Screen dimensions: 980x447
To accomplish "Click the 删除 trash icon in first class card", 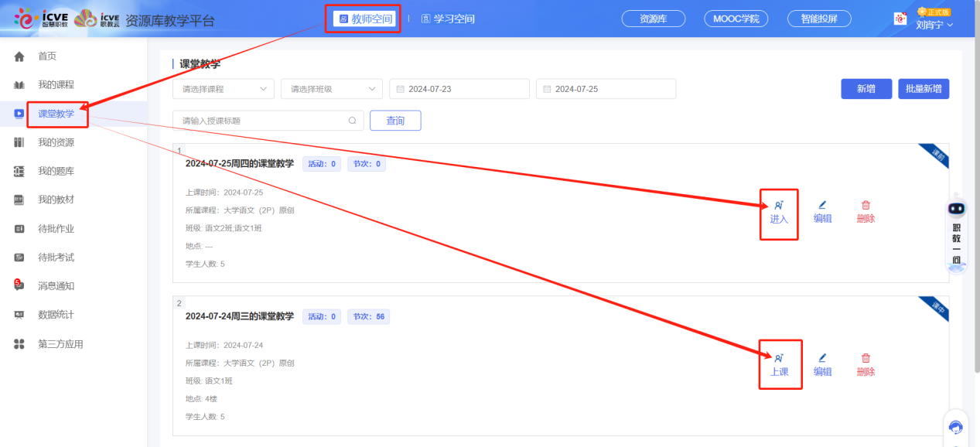I will (x=866, y=205).
